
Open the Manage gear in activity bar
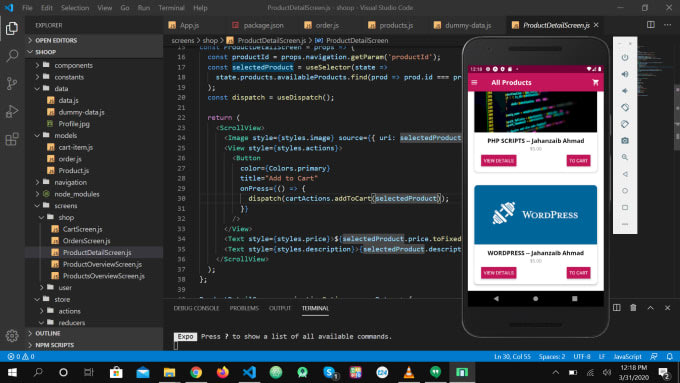[12, 335]
